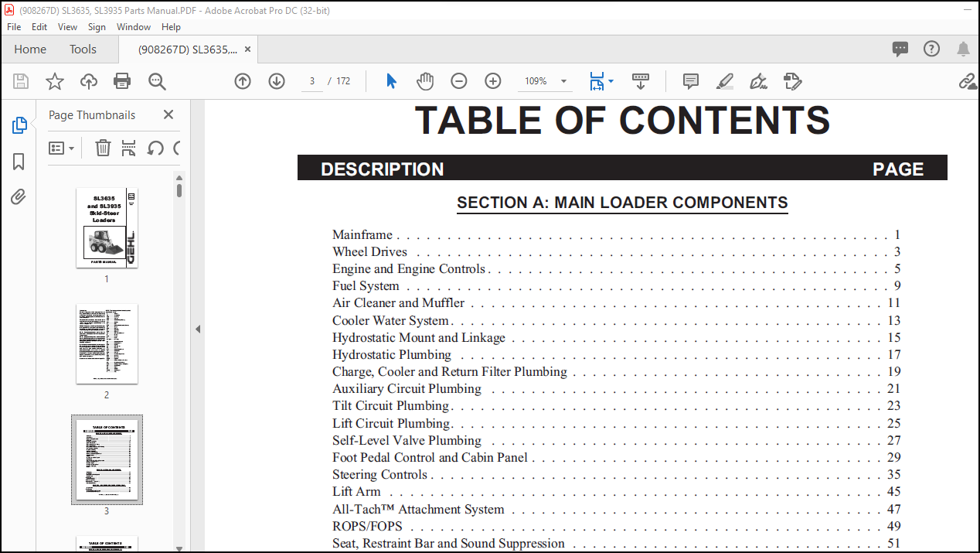Activate the Hand pan tool

(x=425, y=81)
